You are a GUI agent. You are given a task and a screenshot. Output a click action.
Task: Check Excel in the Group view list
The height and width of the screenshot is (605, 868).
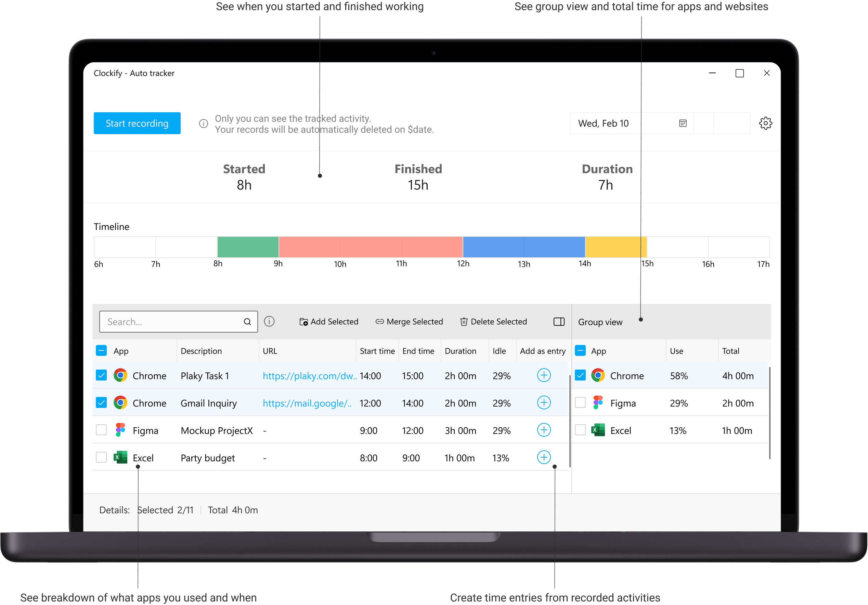(580, 430)
